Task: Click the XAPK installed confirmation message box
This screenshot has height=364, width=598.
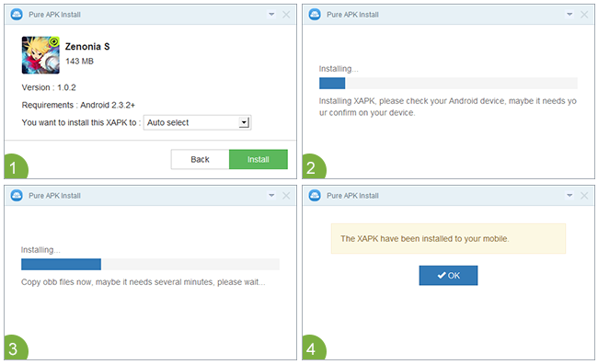Action: (x=448, y=239)
